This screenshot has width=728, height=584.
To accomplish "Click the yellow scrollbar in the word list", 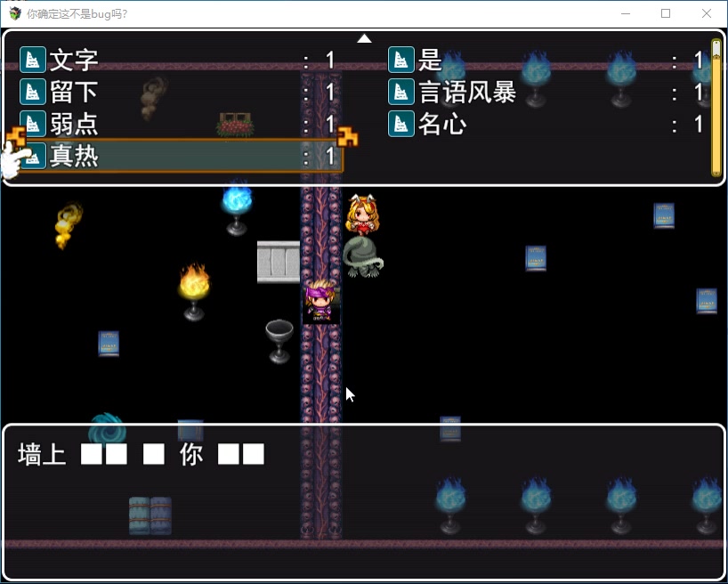I will pos(716,107).
